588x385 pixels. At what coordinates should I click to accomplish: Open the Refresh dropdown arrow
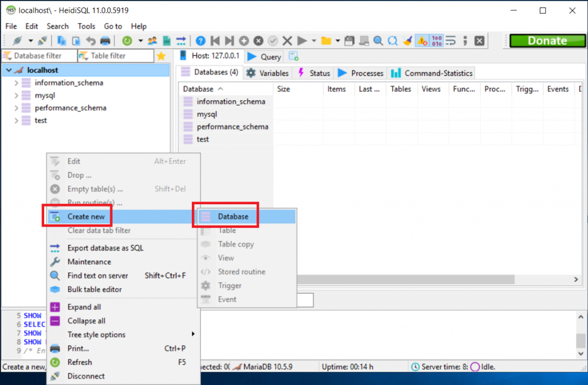(140, 41)
